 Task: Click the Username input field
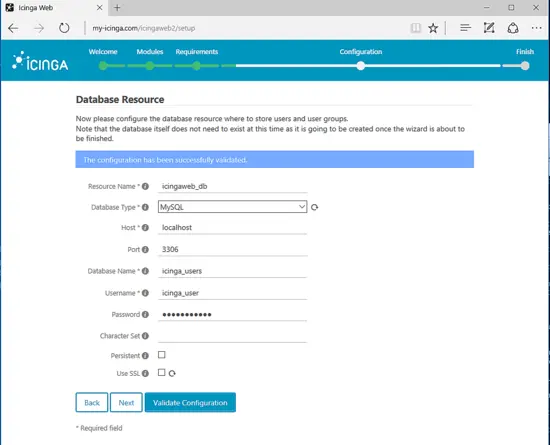tap(233, 293)
